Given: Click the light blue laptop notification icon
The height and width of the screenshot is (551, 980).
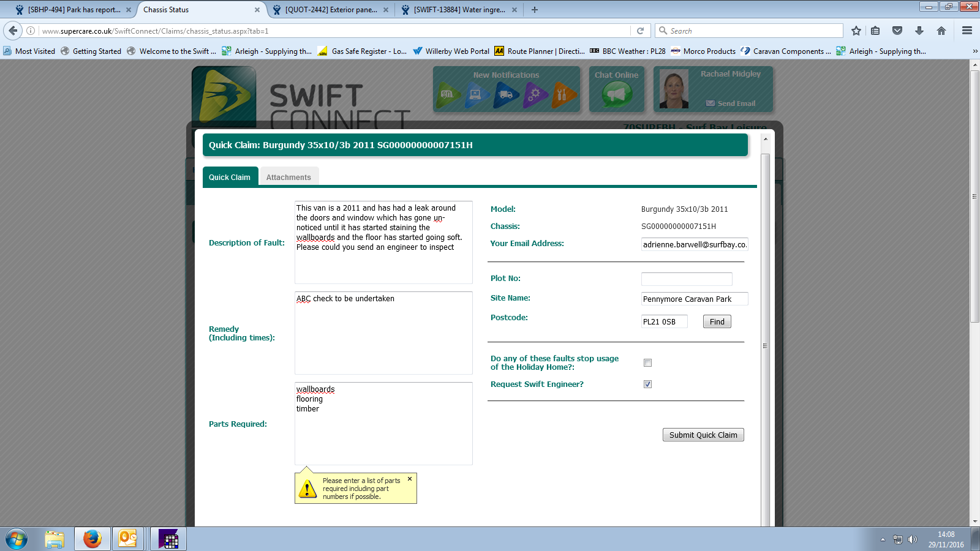Looking at the screenshot, I should [478, 95].
